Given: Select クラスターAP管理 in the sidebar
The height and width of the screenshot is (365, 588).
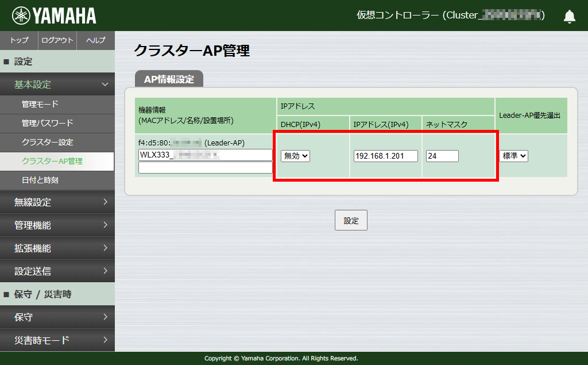Looking at the screenshot, I should point(57,161).
